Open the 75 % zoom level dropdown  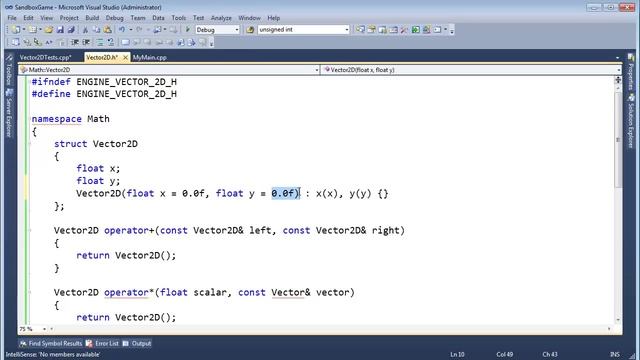[44, 329]
